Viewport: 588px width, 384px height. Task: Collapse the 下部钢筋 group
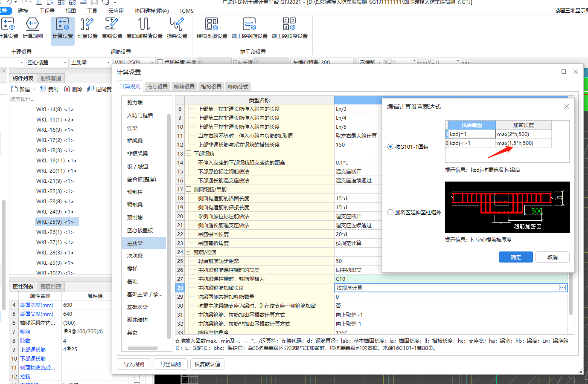coord(188,153)
